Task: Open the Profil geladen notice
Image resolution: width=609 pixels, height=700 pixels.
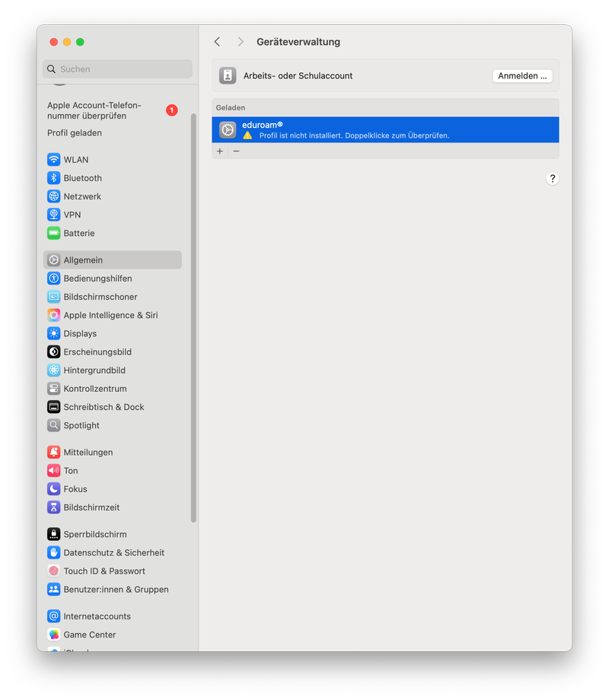Action: (75, 132)
